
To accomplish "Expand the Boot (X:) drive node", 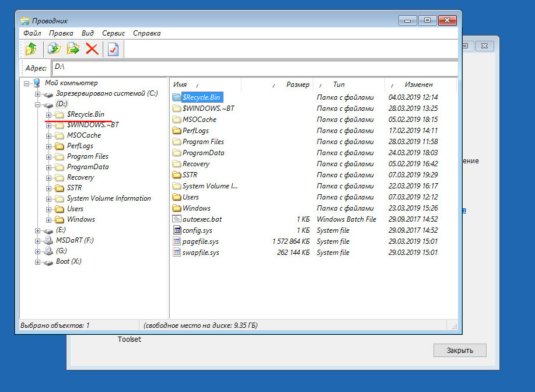I will (37, 262).
